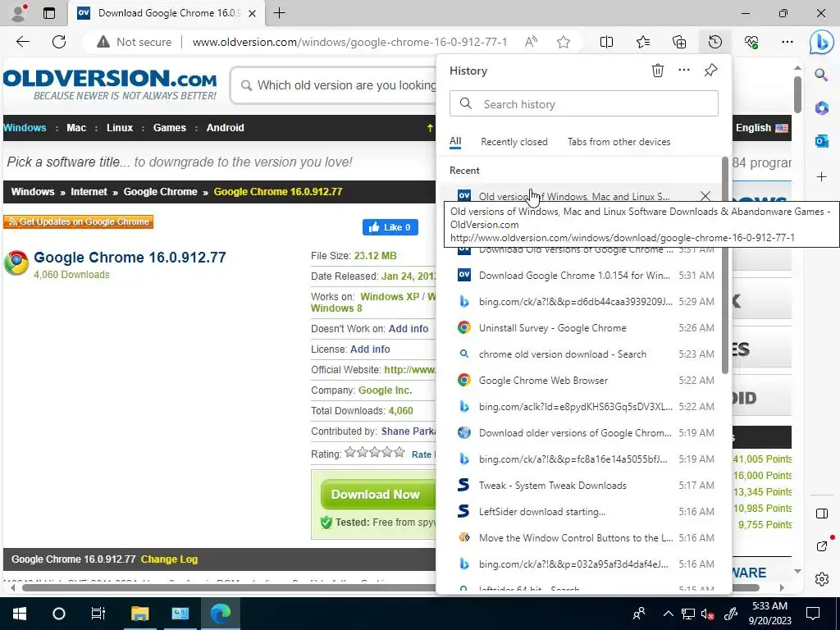Open Task View on the taskbar
The height and width of the screenshot is (630, 840).
click(98, 614)
